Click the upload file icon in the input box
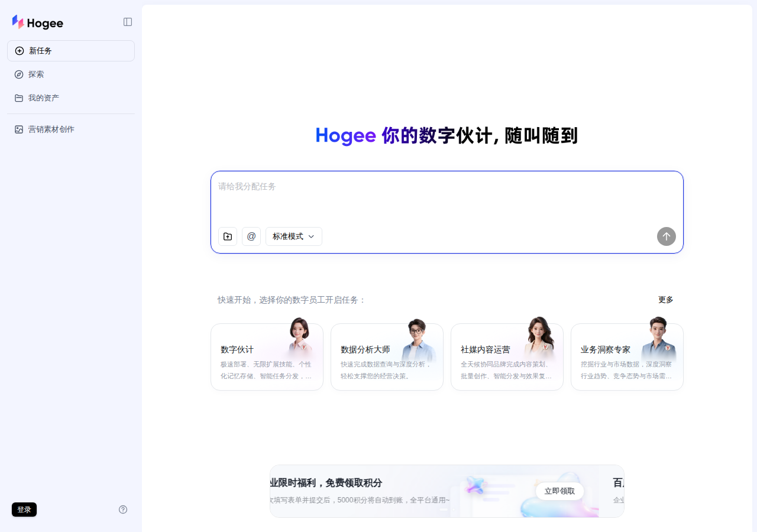This screenshot has width=757, height=532. pyautogui.click(x=228, y=236)
